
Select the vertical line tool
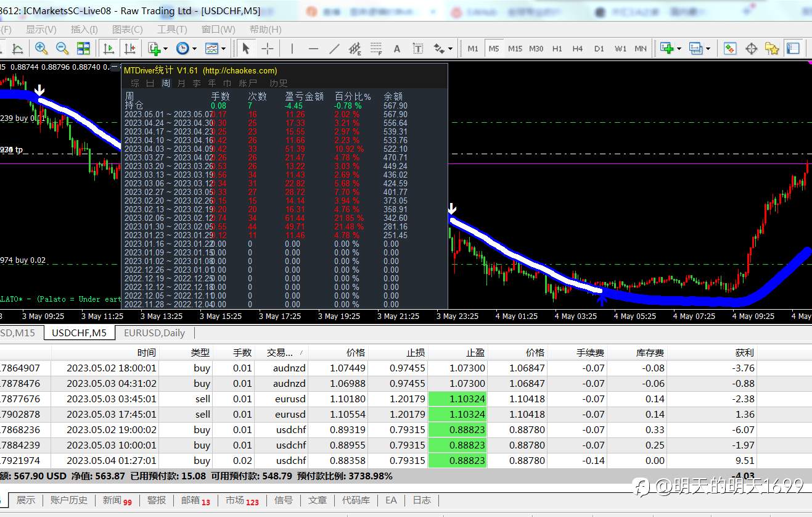coord(292,48)
